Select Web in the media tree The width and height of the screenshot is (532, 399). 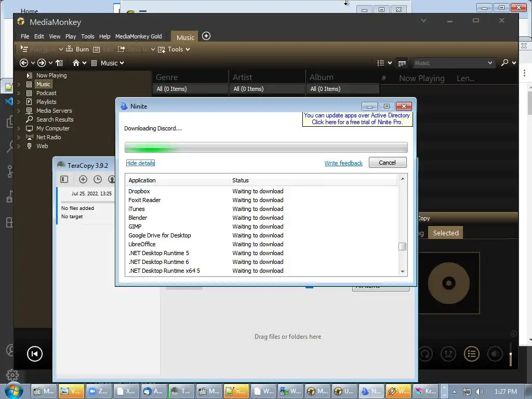pyautogui.click(x=42, y=146)
